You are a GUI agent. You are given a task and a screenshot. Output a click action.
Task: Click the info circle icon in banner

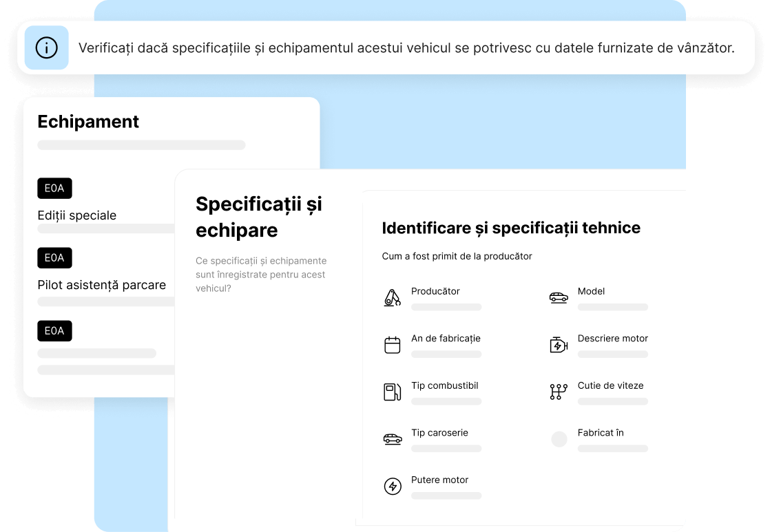click(x=46, y=48)
